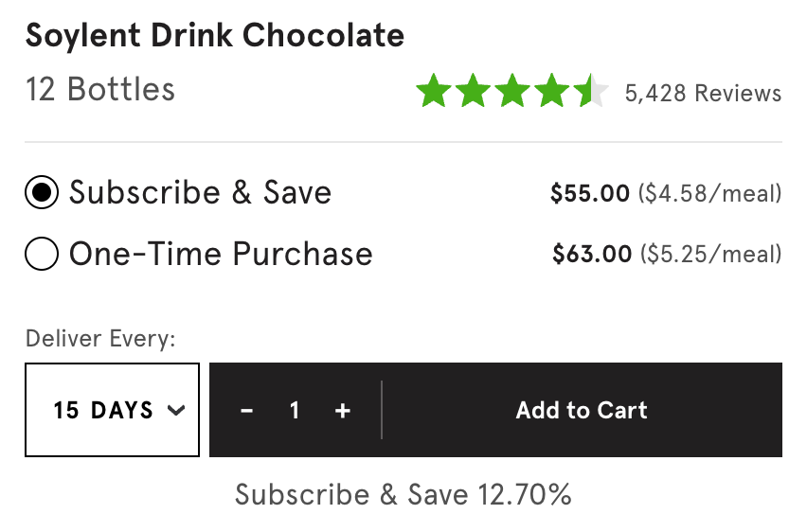Click the fourth green rating star
This screenshot has height=532, width=807.
tap(551, 91)
